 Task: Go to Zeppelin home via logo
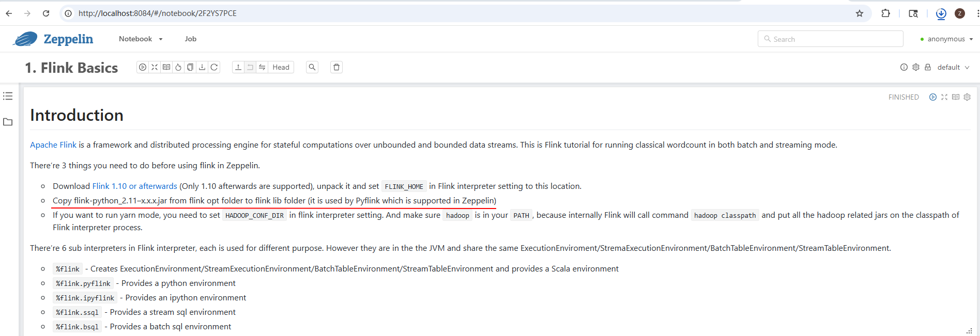[53, 39]
